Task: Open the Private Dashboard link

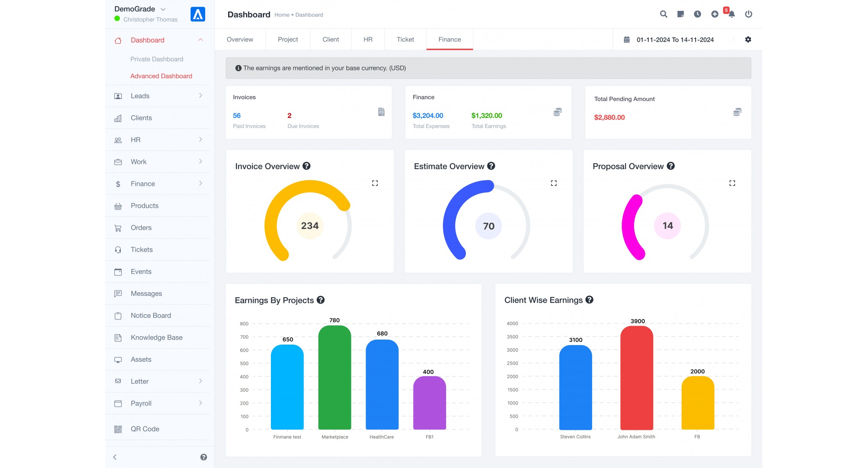Action: [x=157, y=59]
